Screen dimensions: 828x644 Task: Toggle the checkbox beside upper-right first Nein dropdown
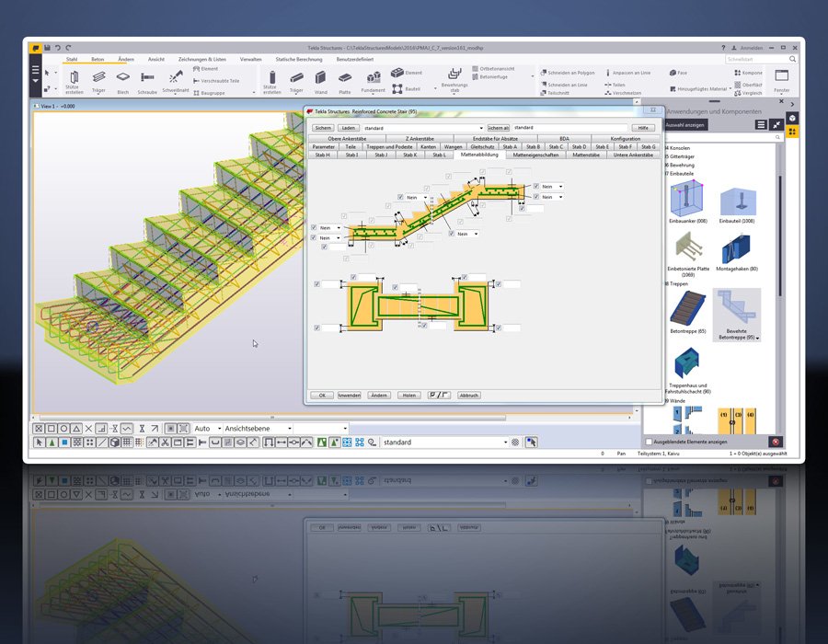(x=536, y=187)
